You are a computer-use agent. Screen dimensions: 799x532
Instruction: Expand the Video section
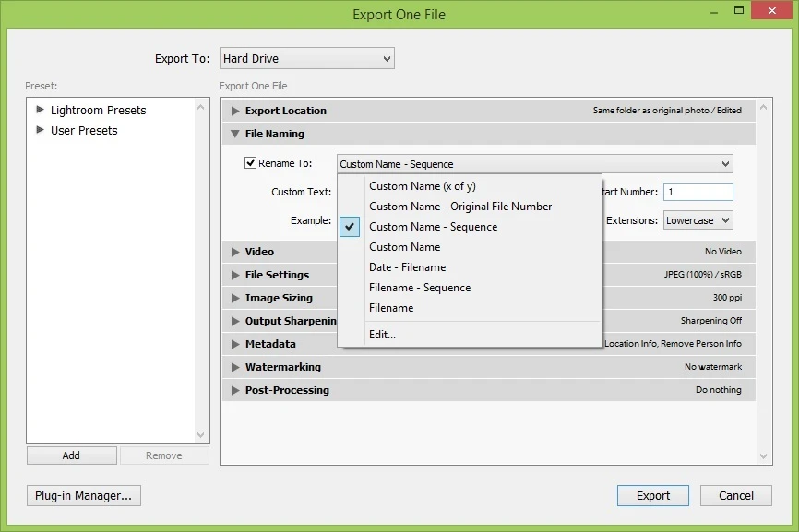[x=235, y=252]
